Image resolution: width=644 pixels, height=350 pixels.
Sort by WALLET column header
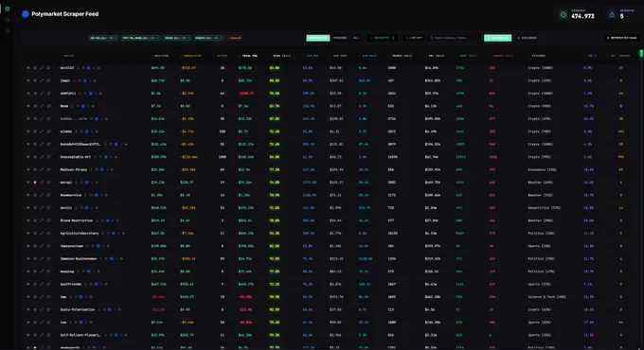(x=68, y=56)
